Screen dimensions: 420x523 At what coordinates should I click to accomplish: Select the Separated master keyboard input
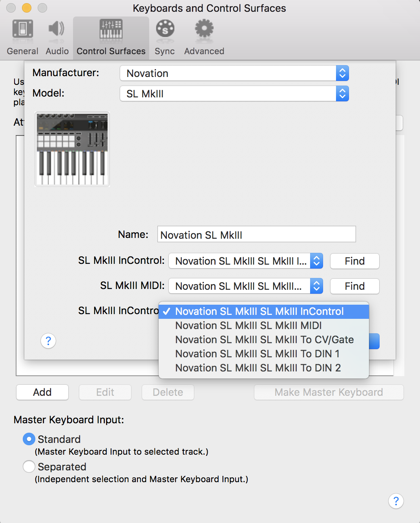[29, 466]
